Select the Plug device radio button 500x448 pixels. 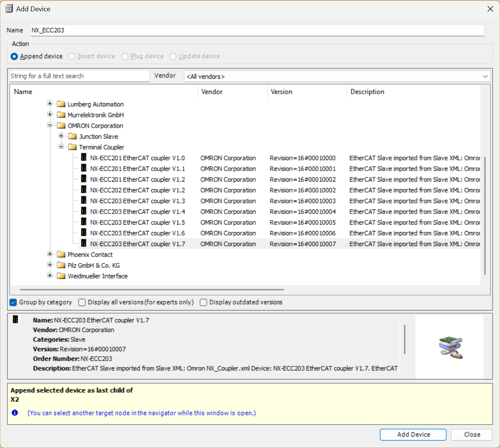click(x=125, y=56)
